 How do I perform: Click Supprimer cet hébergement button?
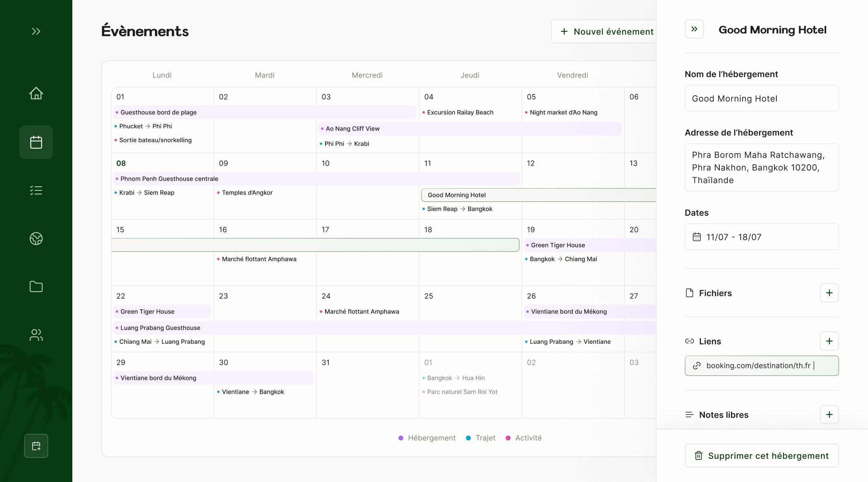tap(762, 455)
